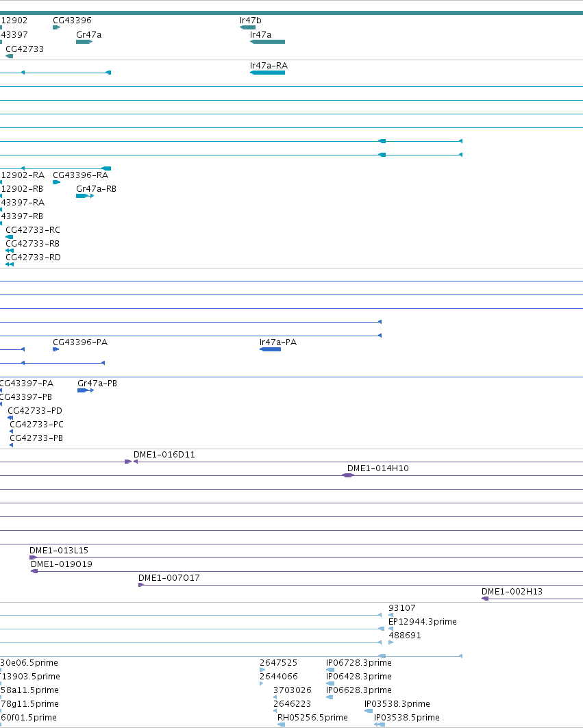
Task: Click the Ir47a gene feature bar
Action: pyautogui.click(x=268, y=42)
